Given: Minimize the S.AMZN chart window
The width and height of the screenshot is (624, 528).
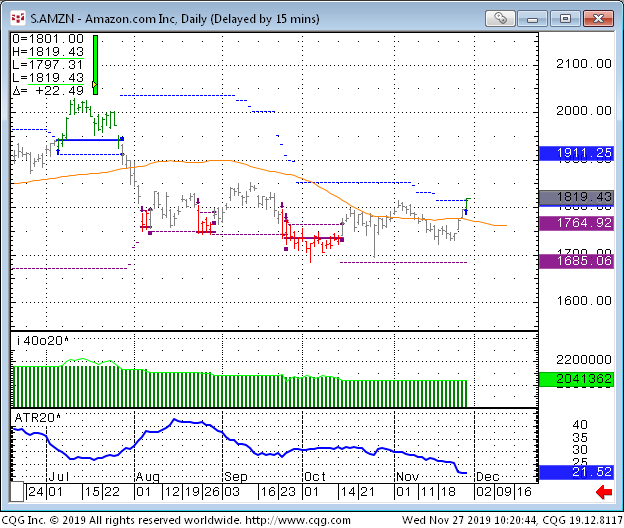Looking at the screenshot, I should point(532,18).
